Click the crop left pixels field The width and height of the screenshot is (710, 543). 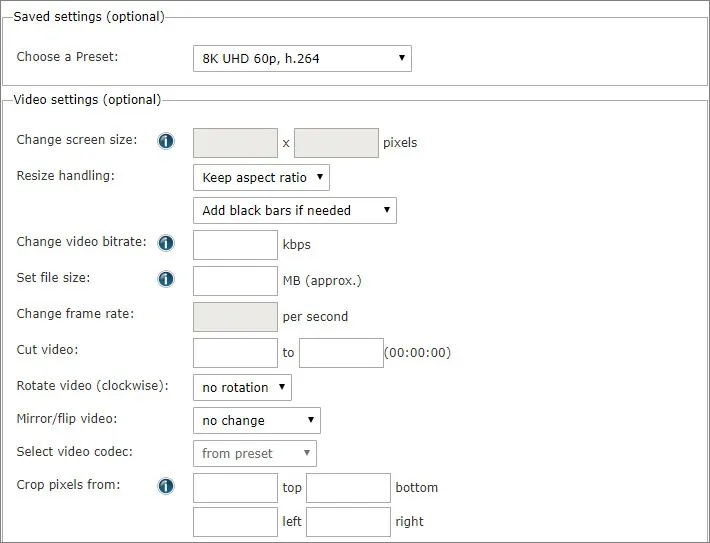235,522
